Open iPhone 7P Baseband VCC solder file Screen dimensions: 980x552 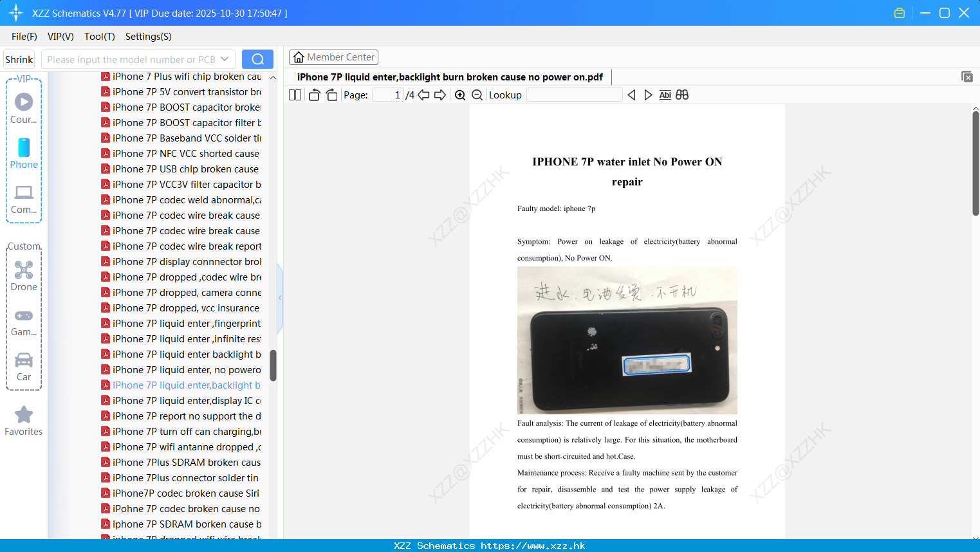[181, 138]
